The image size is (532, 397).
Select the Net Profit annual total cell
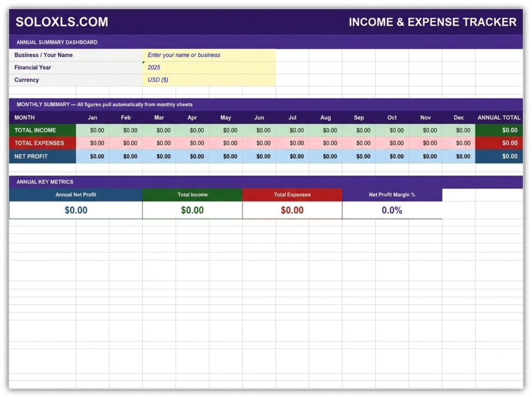click(499, 156)
